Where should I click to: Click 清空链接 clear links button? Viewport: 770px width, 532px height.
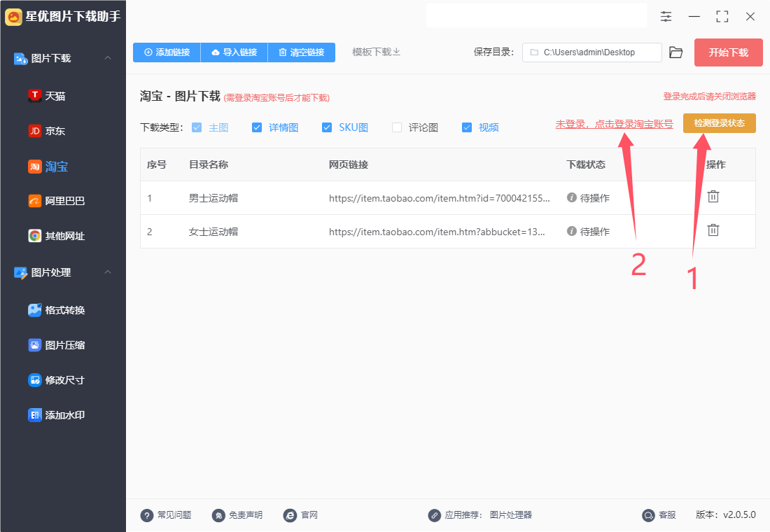coord(302,52)
